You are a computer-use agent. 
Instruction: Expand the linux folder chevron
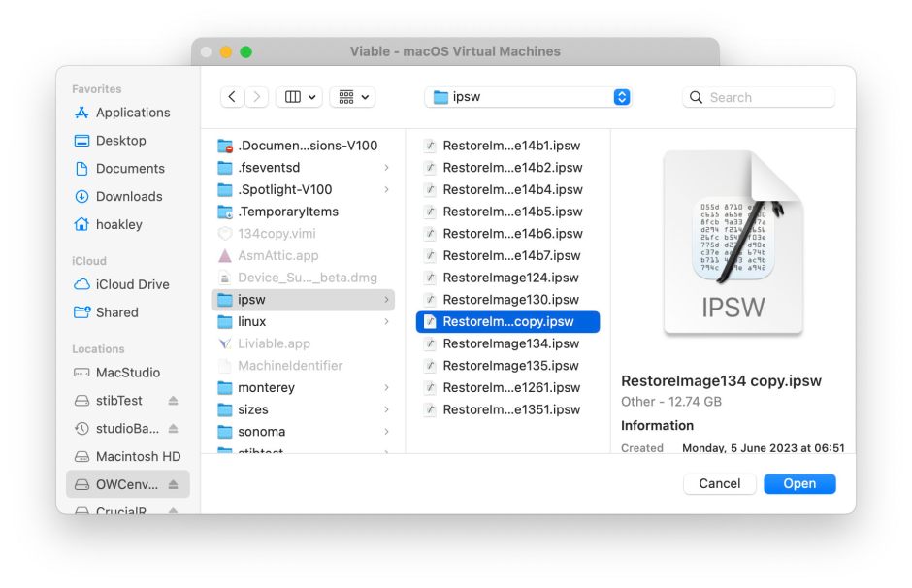(x=386, y=322)
